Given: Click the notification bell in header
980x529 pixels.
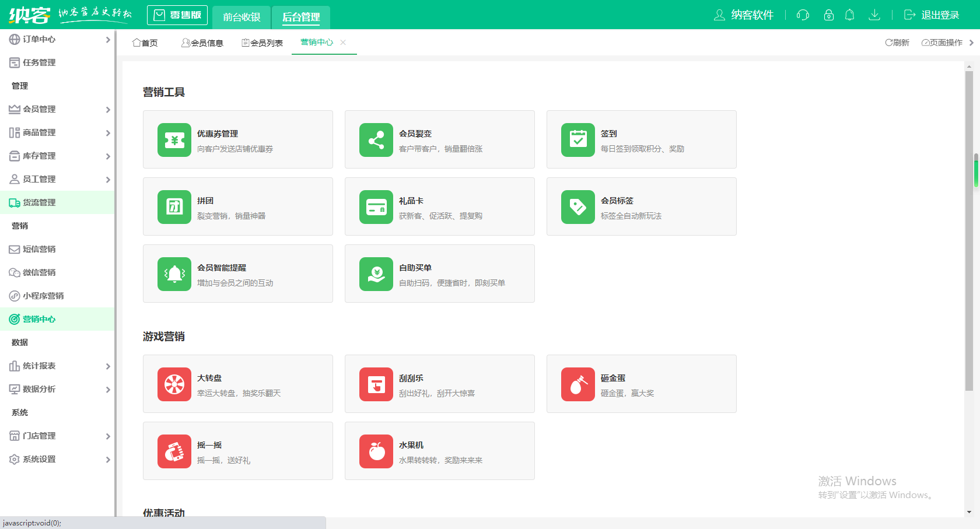Looking at the screenshot, I should coord(849,15).
